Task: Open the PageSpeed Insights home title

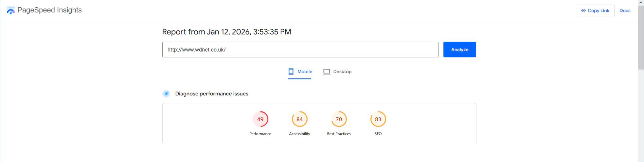Action: [x=49, y=10]
